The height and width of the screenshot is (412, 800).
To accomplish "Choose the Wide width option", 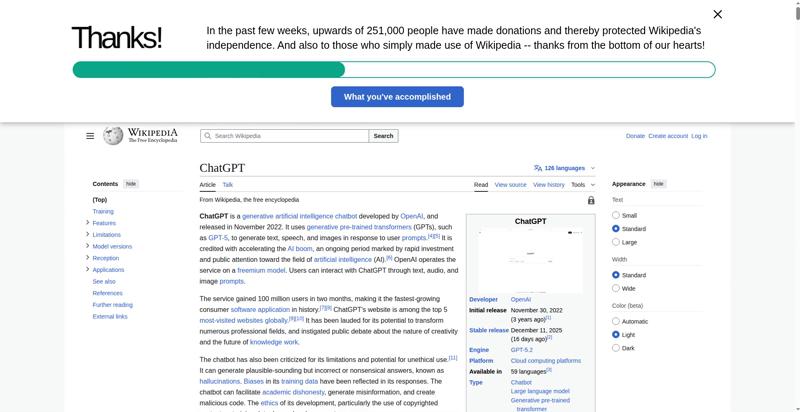I will (x=616, y=288).
